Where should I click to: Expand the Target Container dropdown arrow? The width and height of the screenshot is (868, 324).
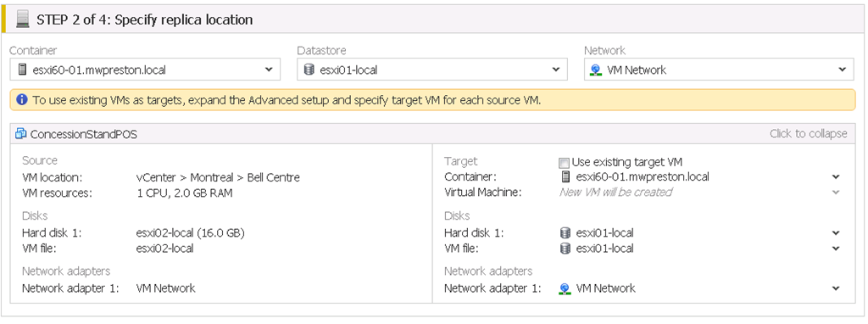coord(836,177)
